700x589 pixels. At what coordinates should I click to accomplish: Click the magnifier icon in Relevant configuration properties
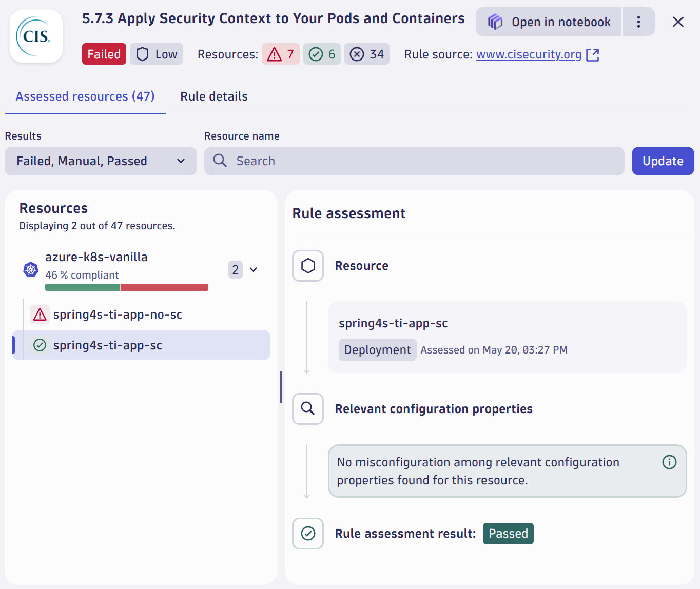coord(308,408)
